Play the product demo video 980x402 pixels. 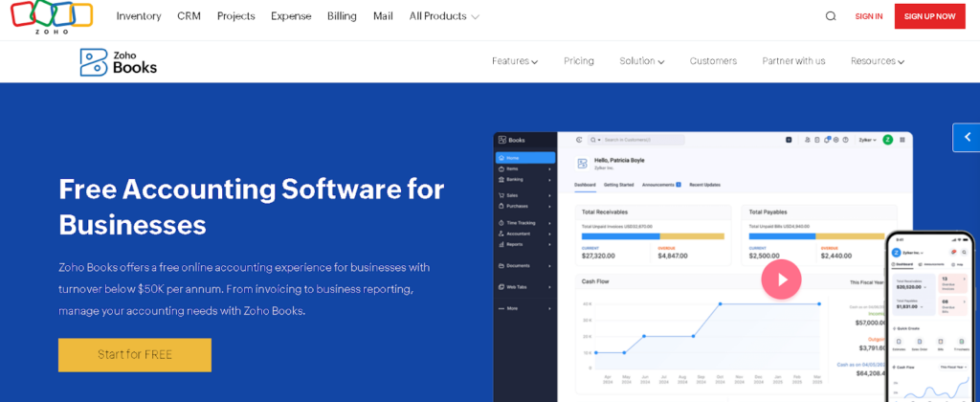pos(781,279)
